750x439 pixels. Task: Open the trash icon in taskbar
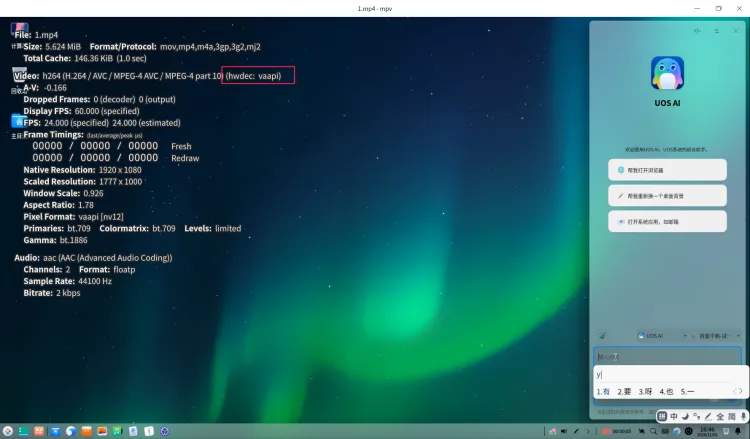726,431
